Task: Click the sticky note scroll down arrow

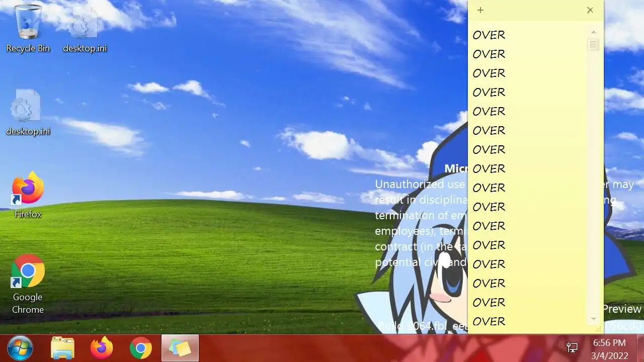Action: tap(594, 319)
